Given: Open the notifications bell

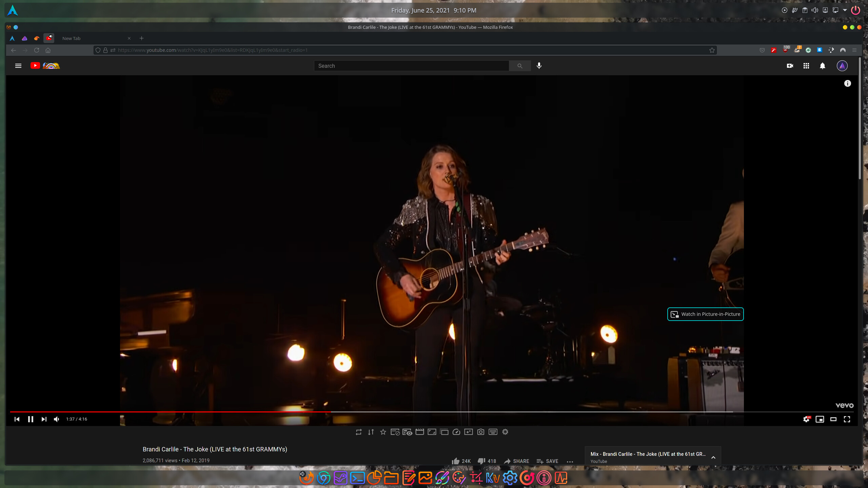Looking at the screenshot, I should 823,66.
